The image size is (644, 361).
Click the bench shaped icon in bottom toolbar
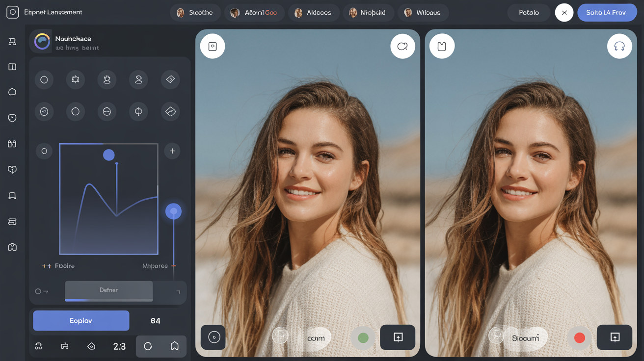click(x=64, y=346)
